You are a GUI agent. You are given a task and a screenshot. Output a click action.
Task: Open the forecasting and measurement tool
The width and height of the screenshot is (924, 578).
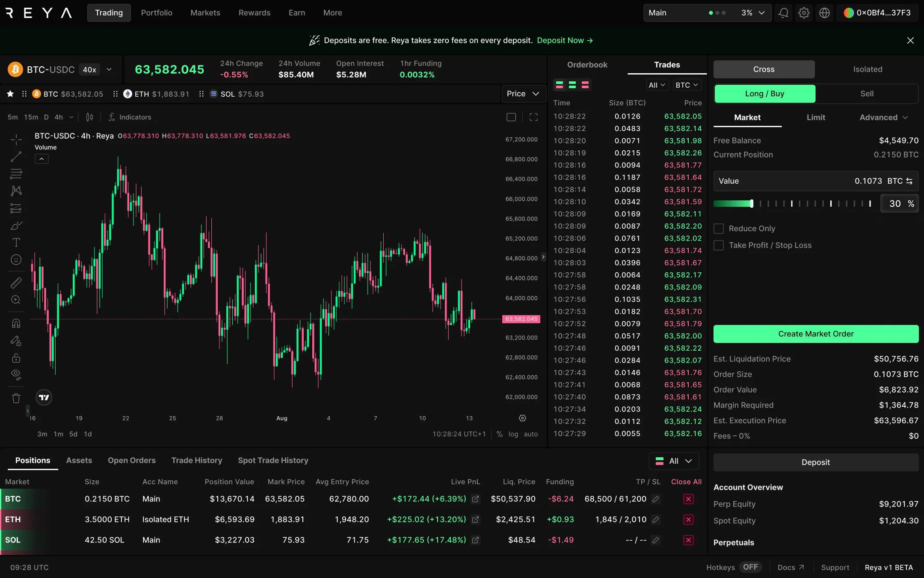16,208
